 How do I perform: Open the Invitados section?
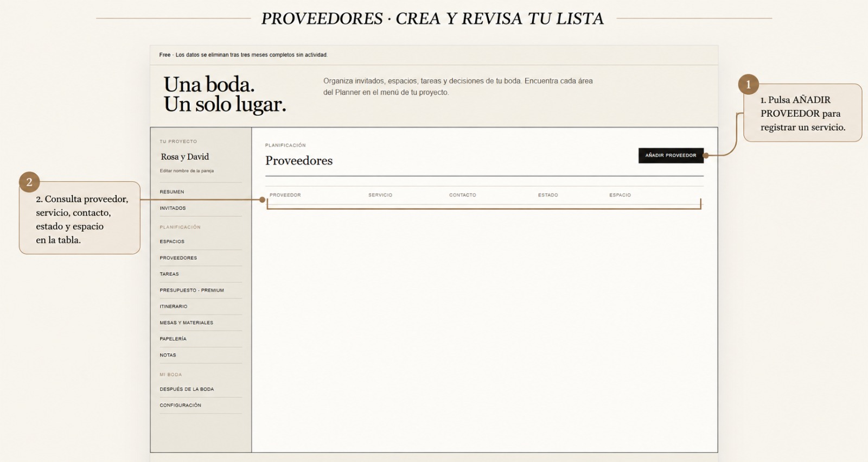pyautogui.click(x=173, y=208)
